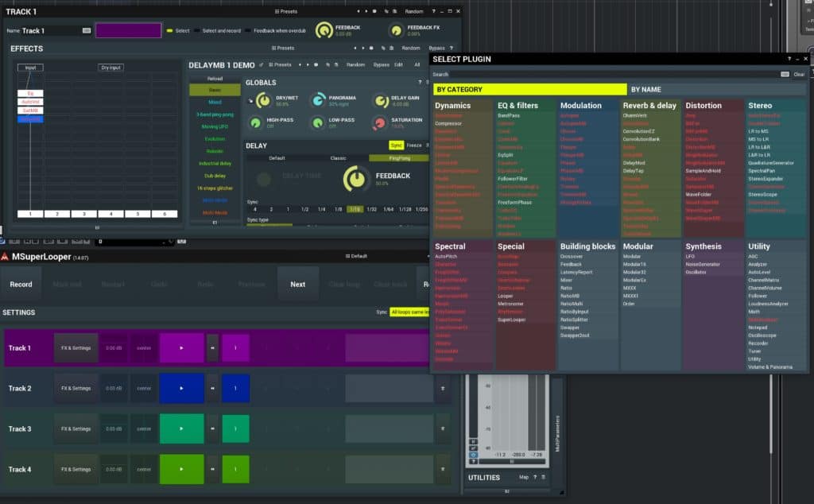Image resolution: width=814 pixels, height=504 pixels.
Task: Click output channel 4 in effects grid
Action: click(110, 214)
